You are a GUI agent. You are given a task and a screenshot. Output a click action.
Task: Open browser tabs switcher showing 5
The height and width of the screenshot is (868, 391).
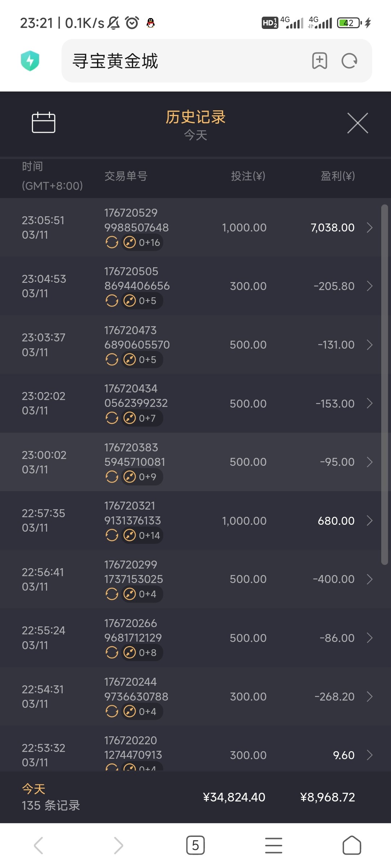click(x=195, y=846)
